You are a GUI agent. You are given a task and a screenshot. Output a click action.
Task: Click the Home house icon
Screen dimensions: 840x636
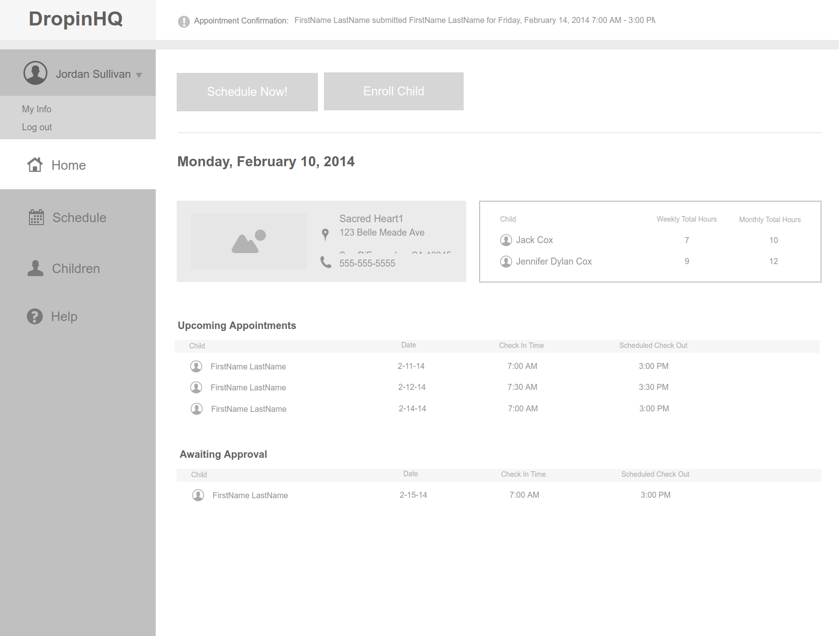tap(35, 165)
